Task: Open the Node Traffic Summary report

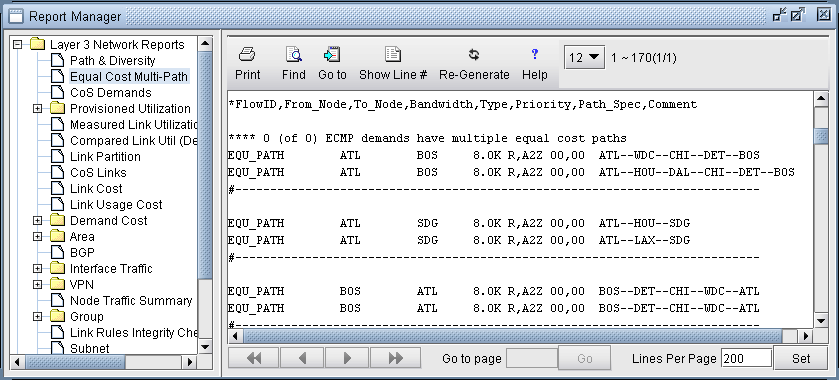Action: pyautogui.click(x=131, y=300)
